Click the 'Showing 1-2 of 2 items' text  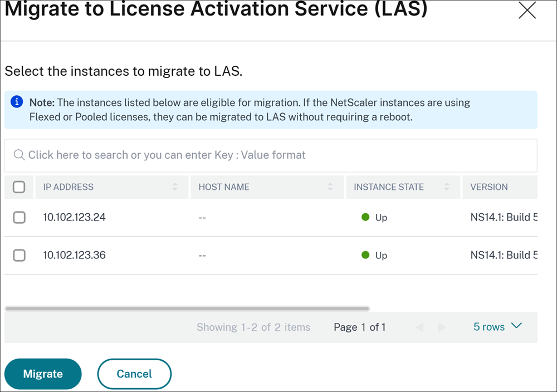[253, 327]
